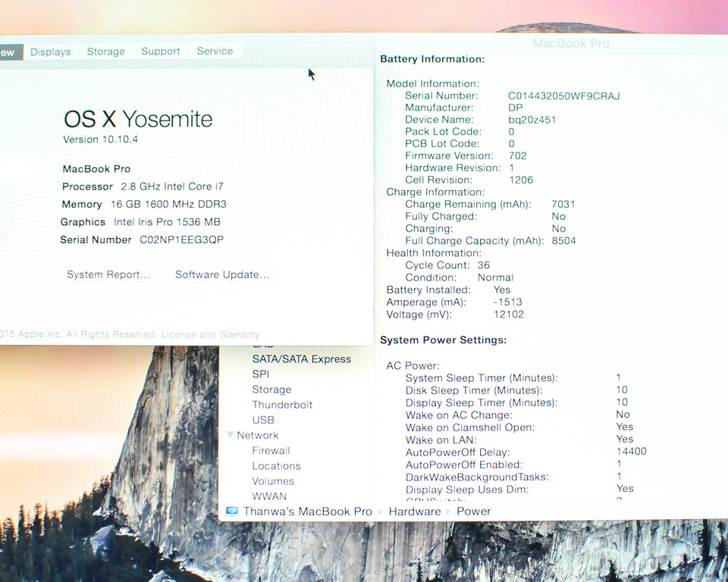Click Device Name bq20z451

(532, 120)
